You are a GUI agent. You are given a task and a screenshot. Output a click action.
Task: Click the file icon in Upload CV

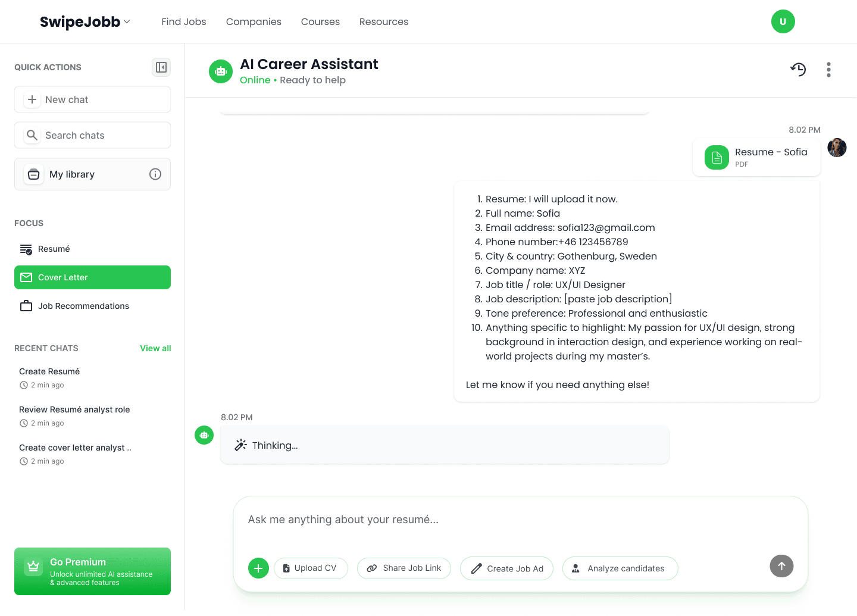pyautogui.click(x=286, y=568)
